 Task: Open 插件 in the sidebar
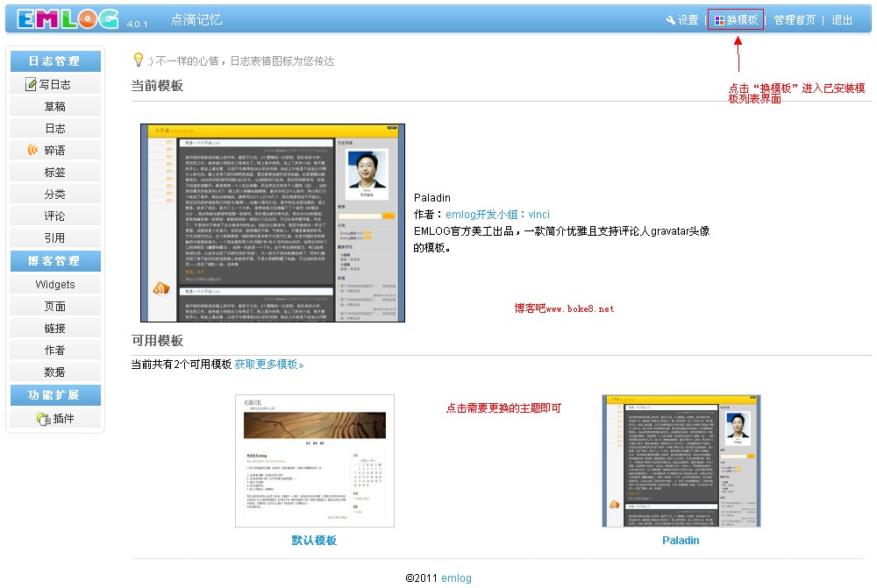[55, 418]
